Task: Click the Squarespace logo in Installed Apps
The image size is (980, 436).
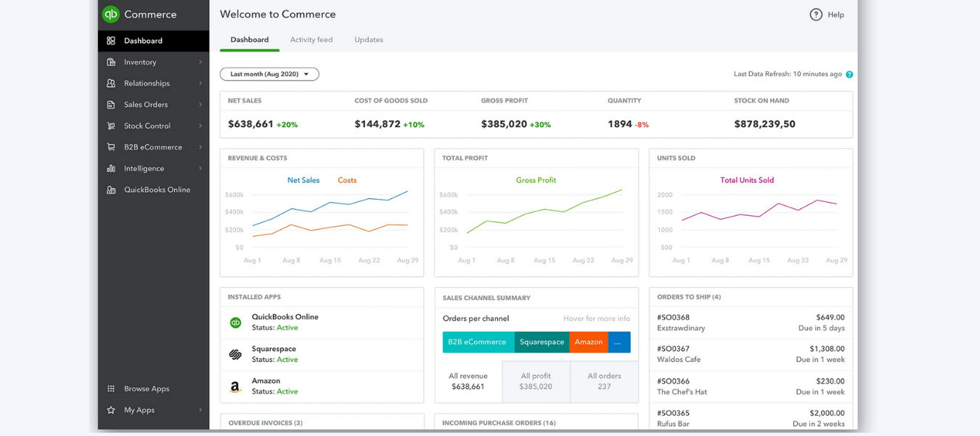Action: (235, 353)
